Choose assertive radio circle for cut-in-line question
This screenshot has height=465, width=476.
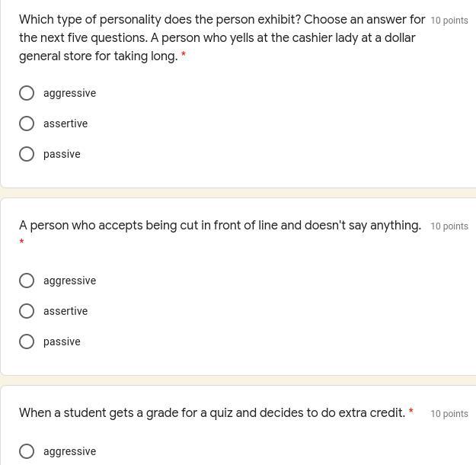27,311
